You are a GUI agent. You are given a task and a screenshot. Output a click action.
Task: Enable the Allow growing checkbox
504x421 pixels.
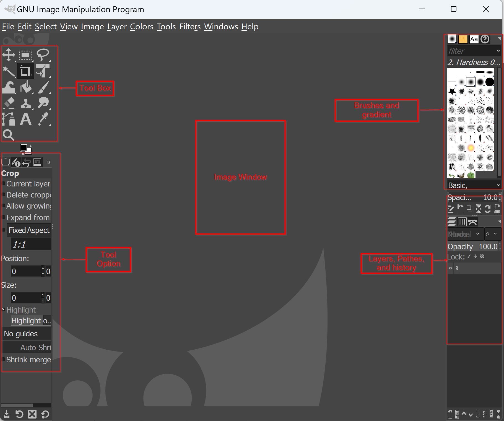(x=4, y=206)
